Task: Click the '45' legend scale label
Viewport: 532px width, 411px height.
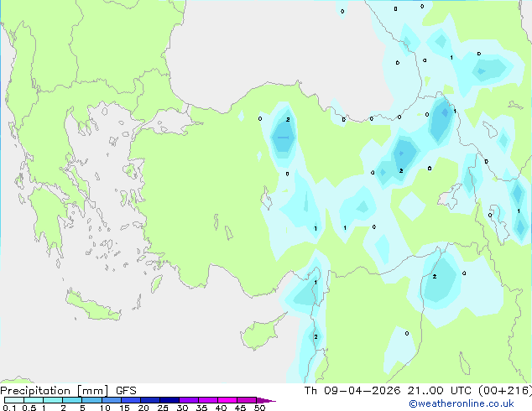Action: coord(240,408)
